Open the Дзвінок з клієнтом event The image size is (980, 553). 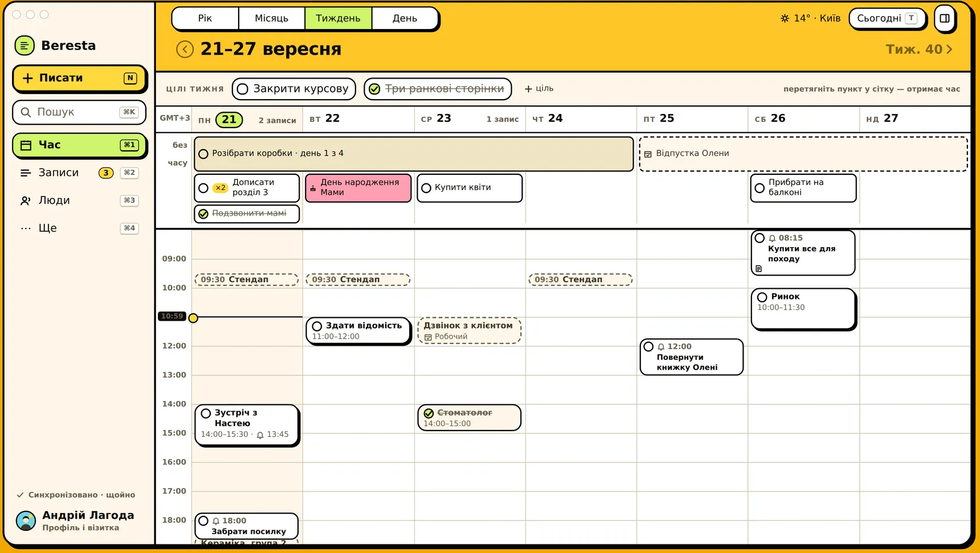pos(469,331)
